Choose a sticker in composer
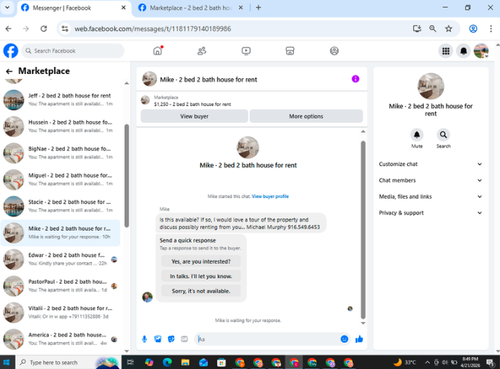Image resolution: width=500 pixels, height=369 pixels. [x=171, y=339]
